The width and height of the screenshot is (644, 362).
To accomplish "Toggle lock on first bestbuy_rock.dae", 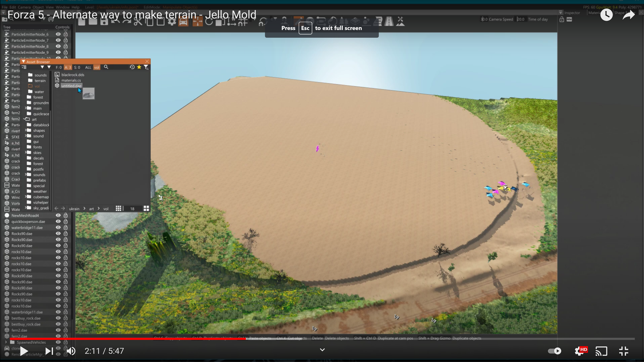I will click(66, 318).
